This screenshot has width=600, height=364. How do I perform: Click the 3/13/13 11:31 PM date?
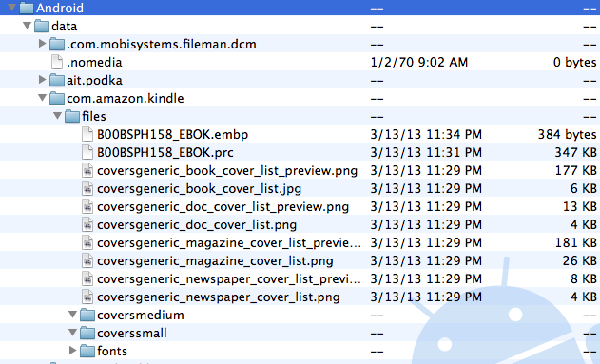point(426,152)
